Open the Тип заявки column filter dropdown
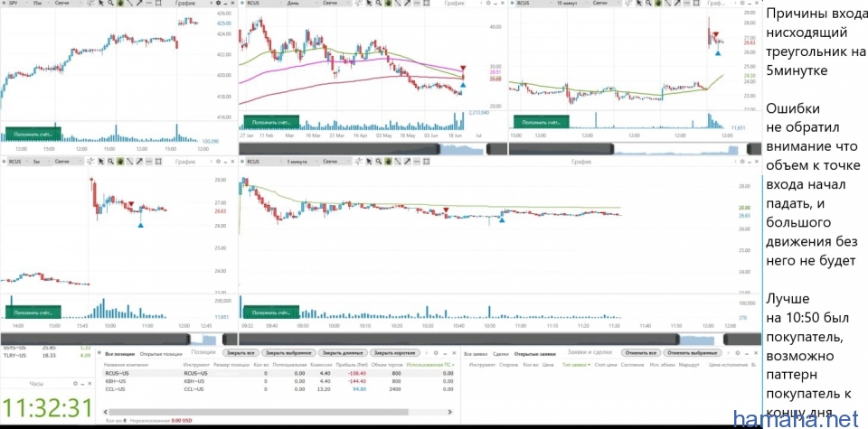Viewport: 868px width, 429px height. pyautogui.click(x=576, y=365)
